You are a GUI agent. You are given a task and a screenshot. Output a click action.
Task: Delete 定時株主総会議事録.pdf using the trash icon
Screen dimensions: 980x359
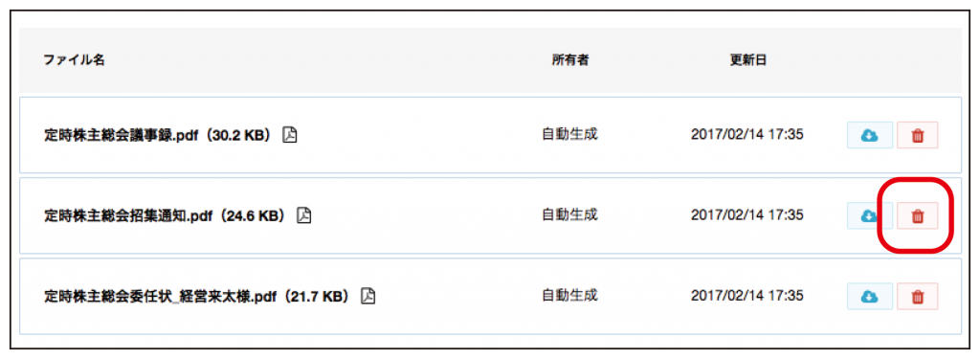click(918, 135)
